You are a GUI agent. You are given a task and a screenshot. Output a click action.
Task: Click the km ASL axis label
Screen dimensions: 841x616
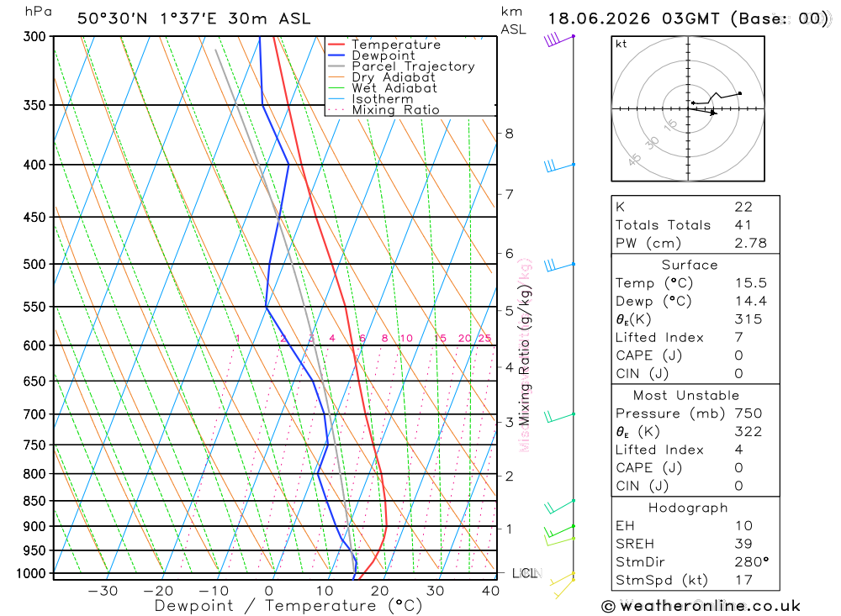(x=513, y=20)
